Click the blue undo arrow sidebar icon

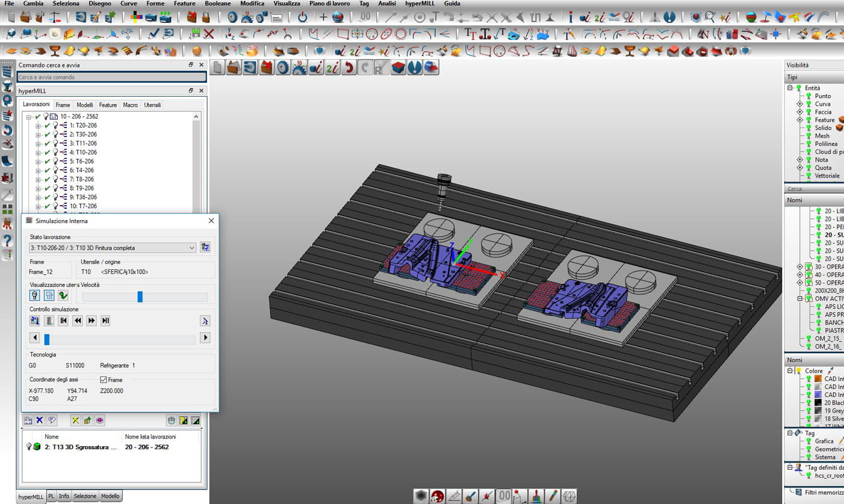pyautogui.click(x=7, y=130)
